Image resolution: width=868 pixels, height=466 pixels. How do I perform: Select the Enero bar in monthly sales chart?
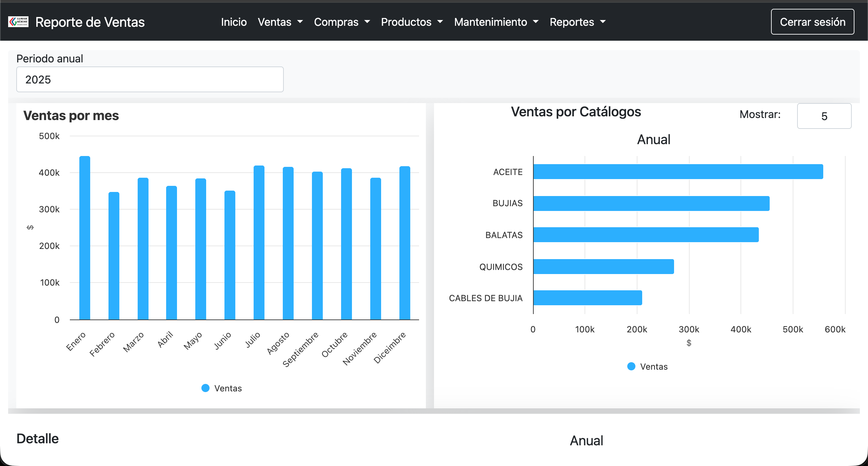(84, 237)
